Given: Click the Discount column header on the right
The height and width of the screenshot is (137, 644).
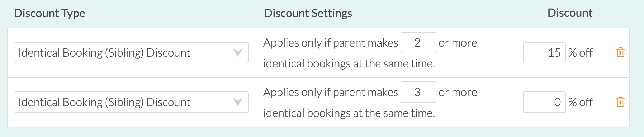Looking at the screenshot, I should tap(570, 13).
